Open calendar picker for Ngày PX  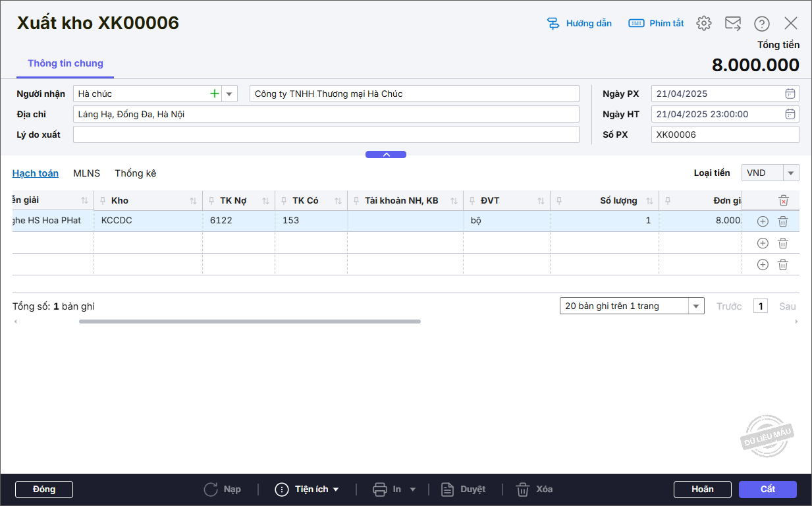point(790,94)
